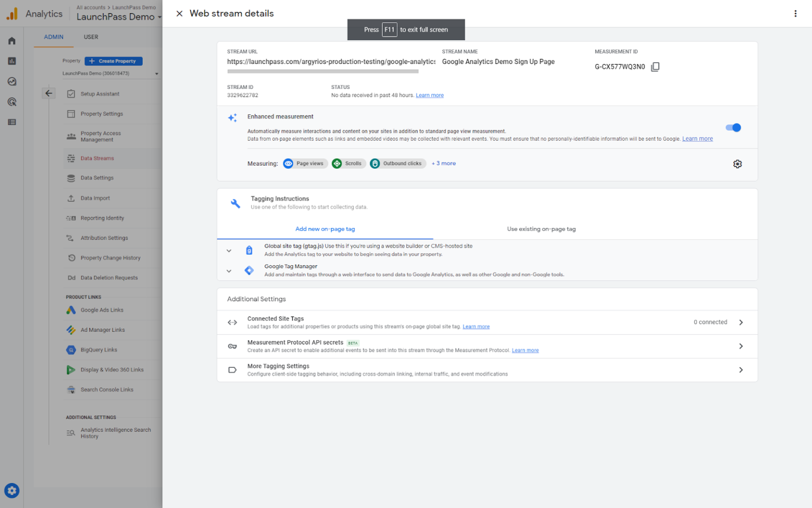Screen dimensions: 812x508
Task: Open the Learn more link under Status
Action: pyautogui.click(x=429, y=95)
